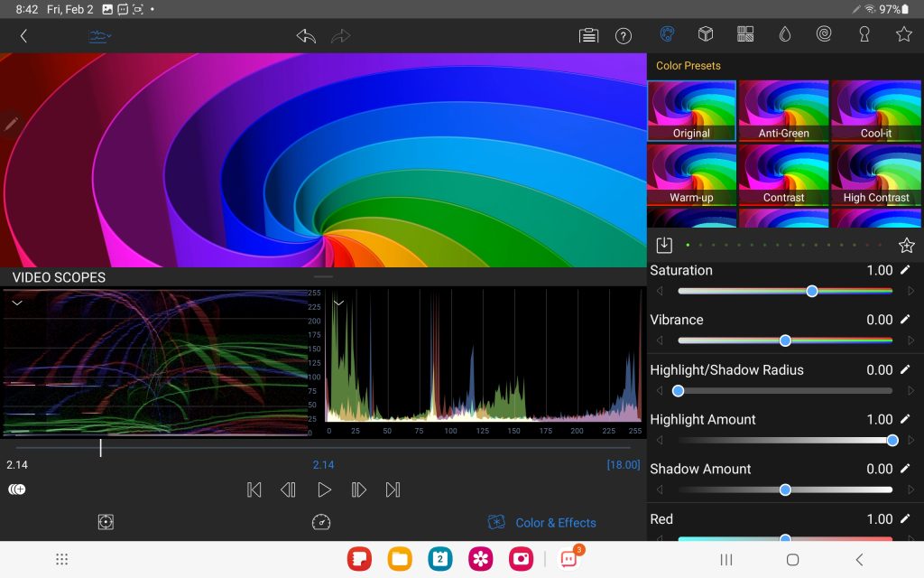Undo the last edit
The height and width of the screenshot is (578, 924).
point(306,36)
